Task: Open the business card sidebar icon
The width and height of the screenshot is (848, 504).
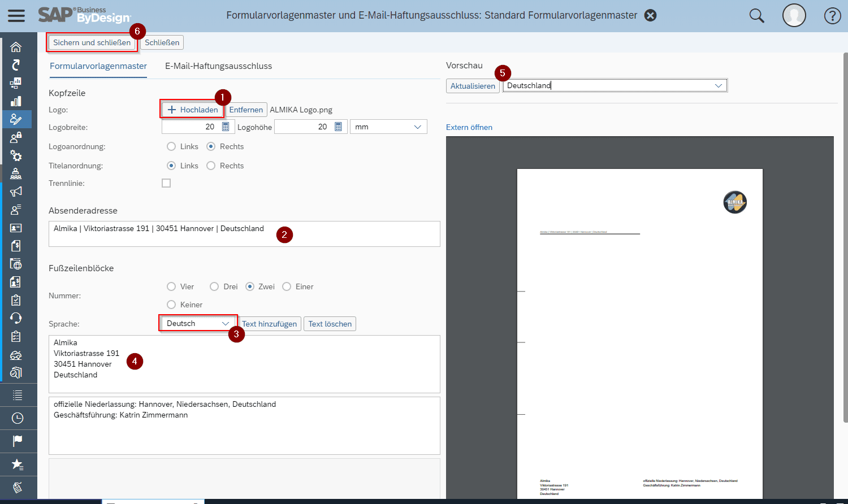Action: coord(16,228)
